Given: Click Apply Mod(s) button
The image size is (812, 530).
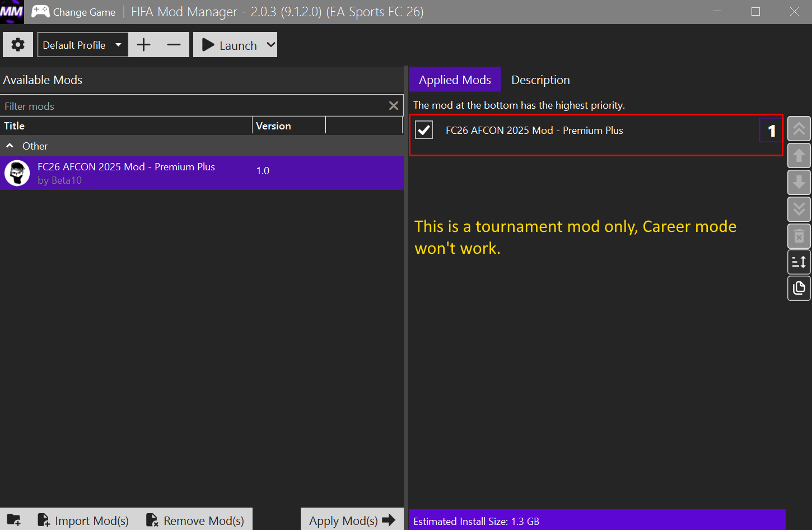Looking at the screenshot, I should click(352, 520).
